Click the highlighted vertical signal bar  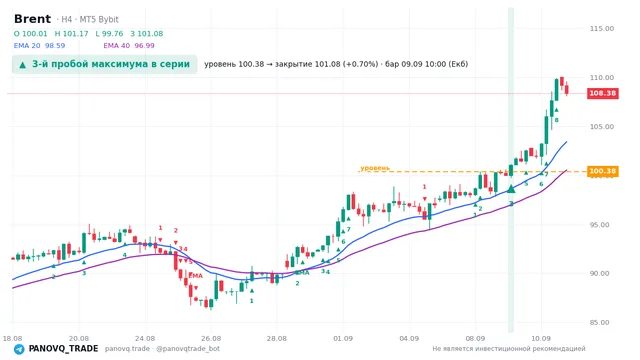click(x=511, y=169)
